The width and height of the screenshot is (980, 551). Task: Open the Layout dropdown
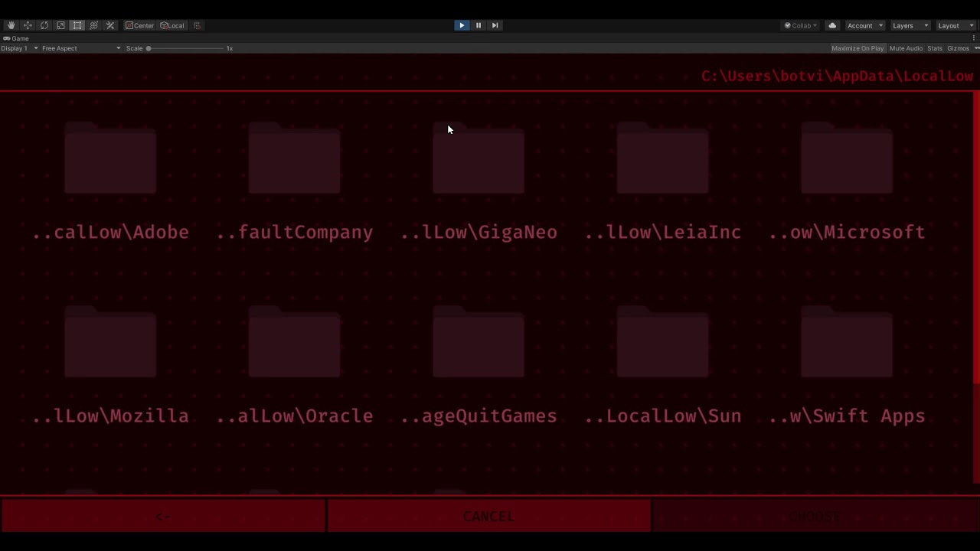[x=954, y=25]
